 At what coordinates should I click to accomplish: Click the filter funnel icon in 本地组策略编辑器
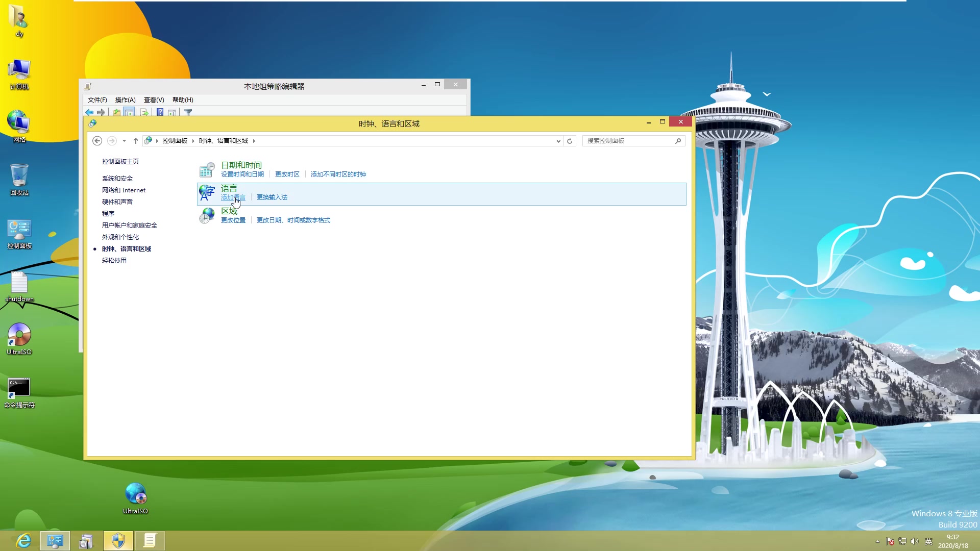tap(188, 112)
